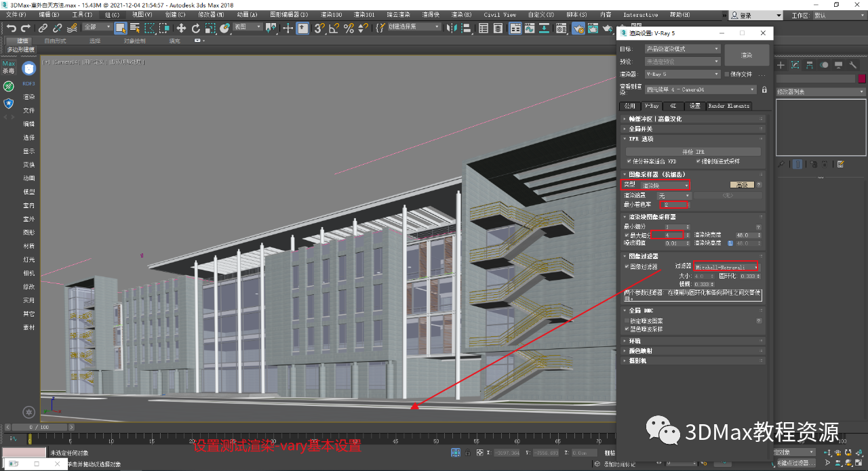Click the large 渲染 render button

pos(747,56)
